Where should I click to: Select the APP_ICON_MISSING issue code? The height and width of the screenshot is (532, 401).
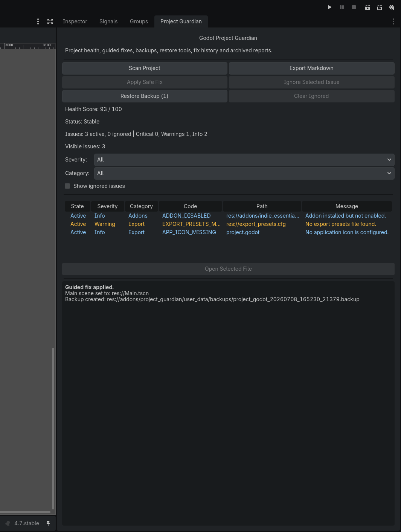tap(189, 232)
